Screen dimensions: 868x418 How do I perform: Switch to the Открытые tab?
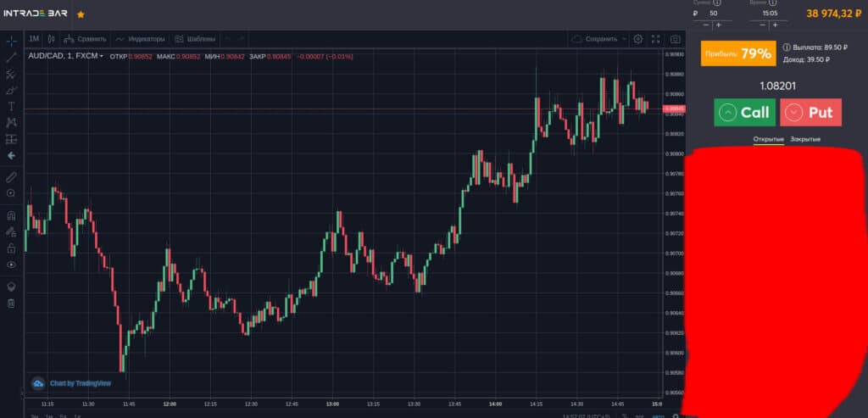click(768, 138)
